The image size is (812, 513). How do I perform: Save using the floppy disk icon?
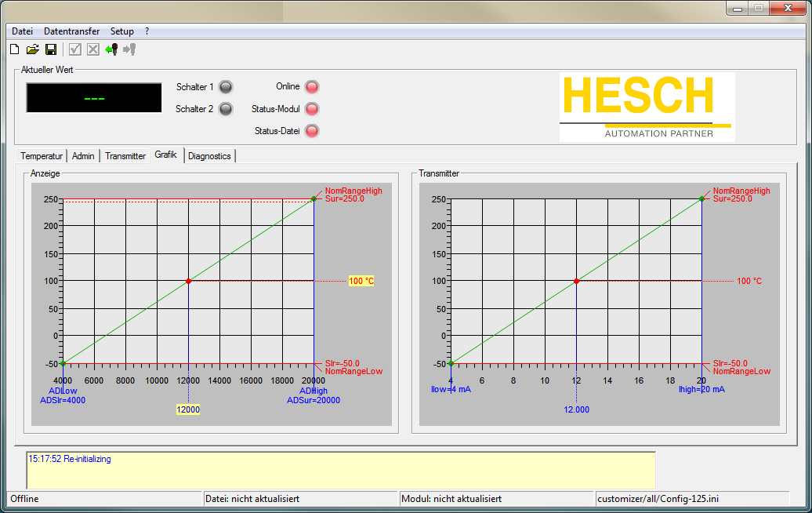tap(51, 49)
